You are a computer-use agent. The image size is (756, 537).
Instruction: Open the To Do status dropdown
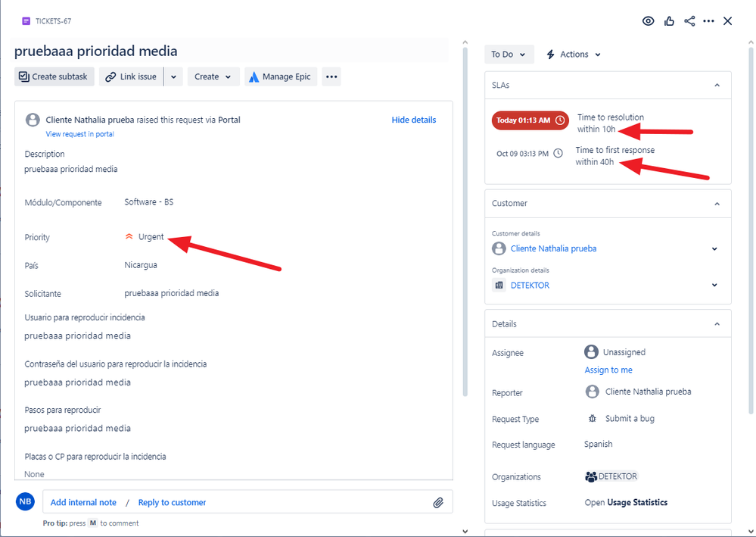509,54
